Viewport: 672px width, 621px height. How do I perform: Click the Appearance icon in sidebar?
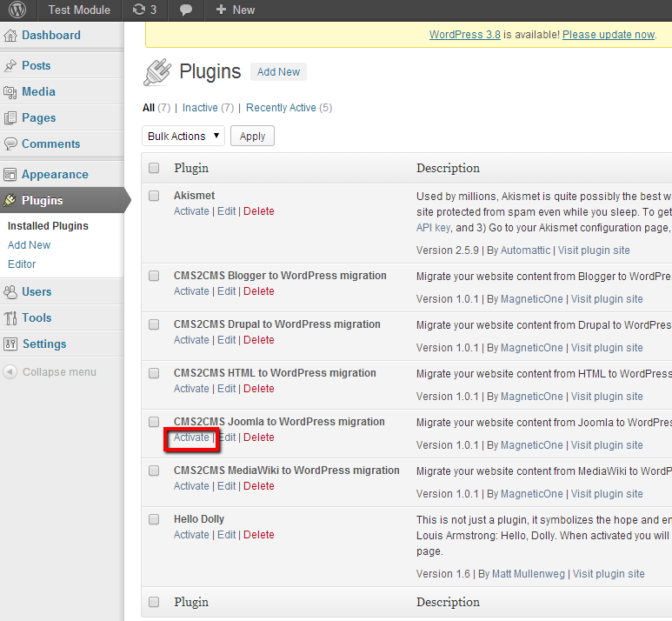click(x=10, y=175)
